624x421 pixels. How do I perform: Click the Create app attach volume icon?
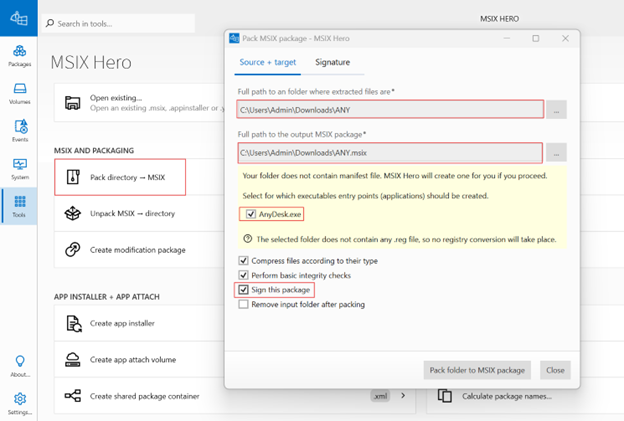73,360
